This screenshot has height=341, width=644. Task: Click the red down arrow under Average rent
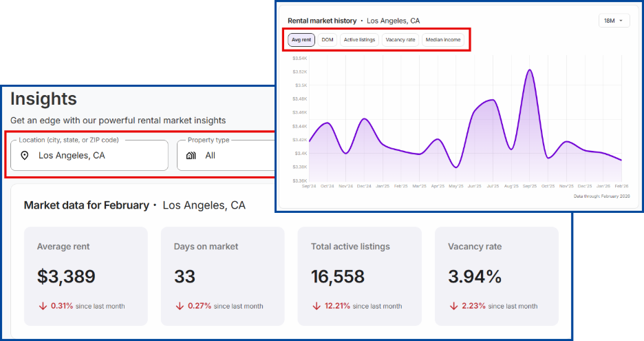point(42,306)
